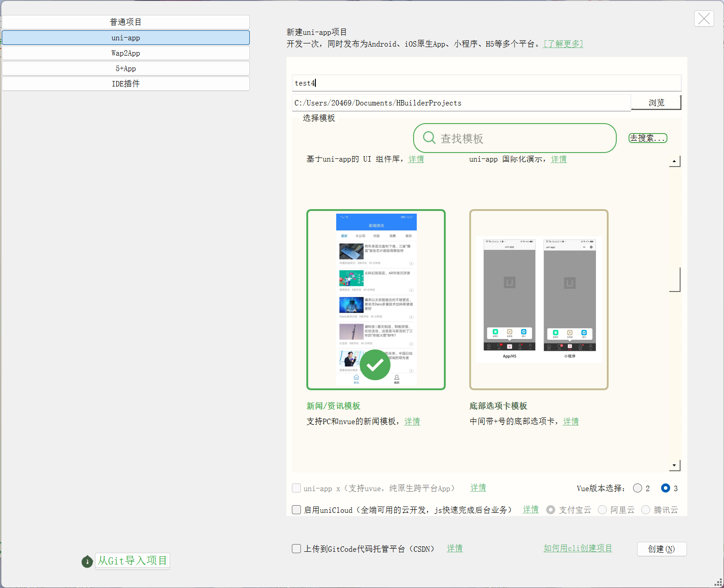Select the 普通项目 project type
The height and width of the screenshot is (588, 724).
(126, 22)
